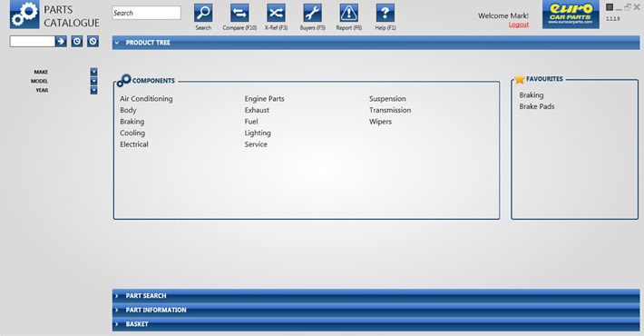This screenshot has width=644, height=336.
Task: Click the Search magnifier icon
Action: [203, 13]
